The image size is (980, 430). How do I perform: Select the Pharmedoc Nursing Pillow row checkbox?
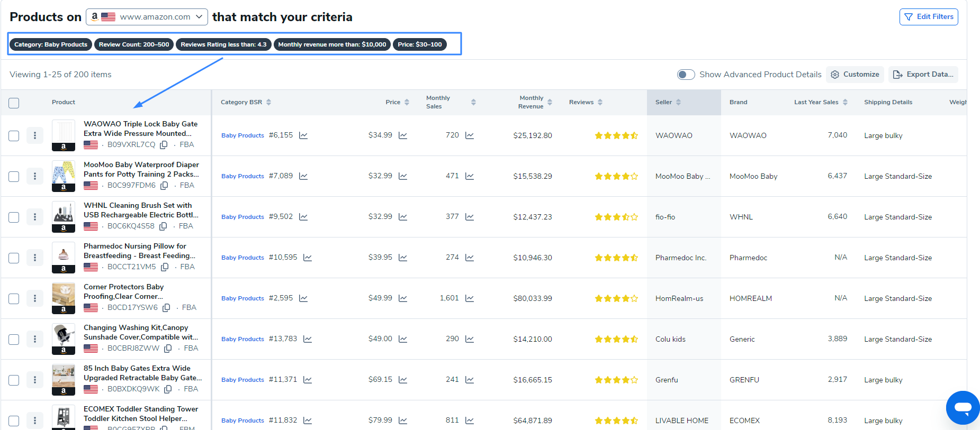(14, 258)
